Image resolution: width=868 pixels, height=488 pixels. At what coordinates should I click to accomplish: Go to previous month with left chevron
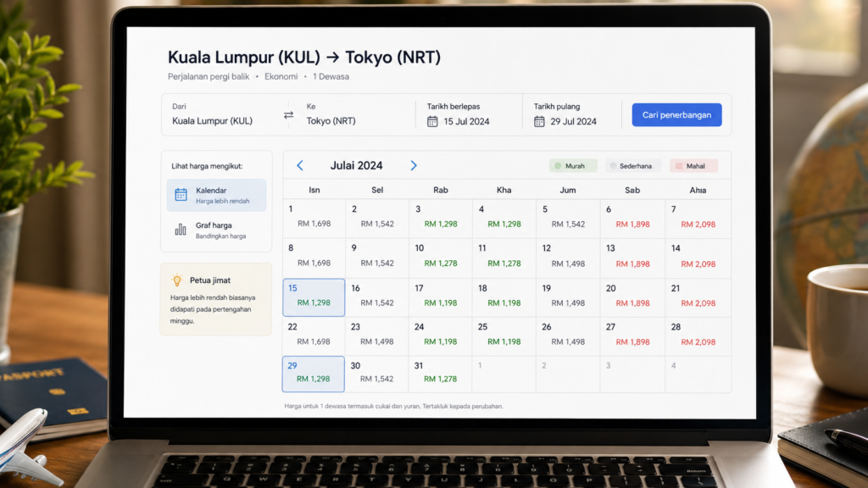coord(300,165)
